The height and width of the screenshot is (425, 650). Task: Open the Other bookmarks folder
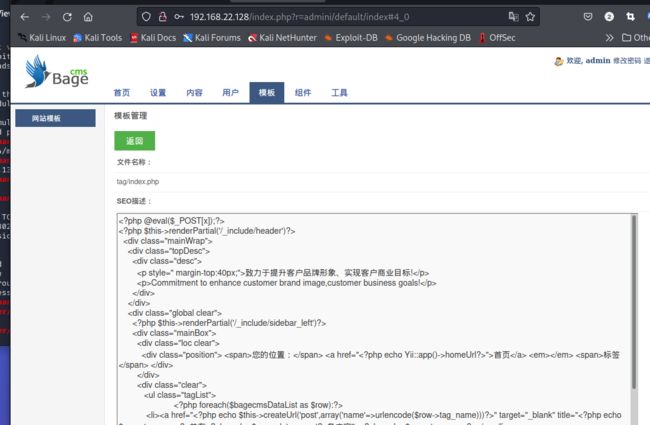pyautogui.click(x=635, y=38)
